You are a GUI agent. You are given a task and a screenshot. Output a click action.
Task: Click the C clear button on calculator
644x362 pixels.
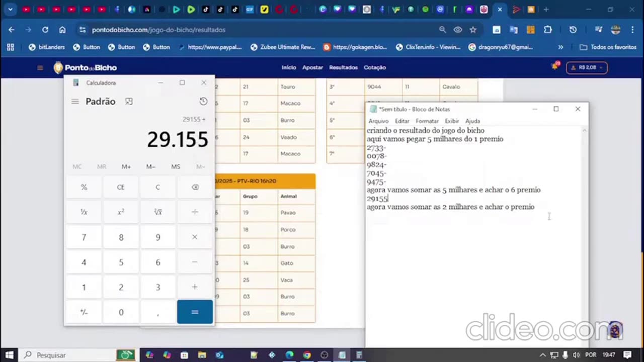pyautogui.click(x=158, y=187)
